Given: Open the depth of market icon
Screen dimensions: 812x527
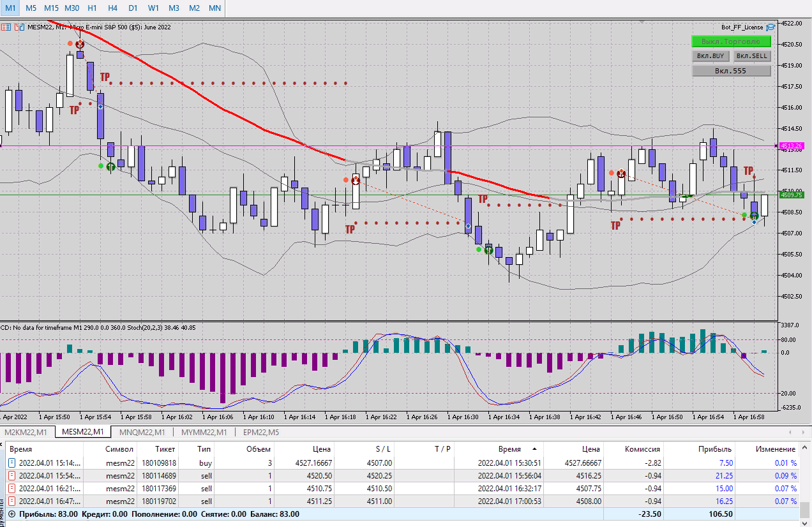Looking at the screenshot, I should pyautogui.click(x=19, y=27).
